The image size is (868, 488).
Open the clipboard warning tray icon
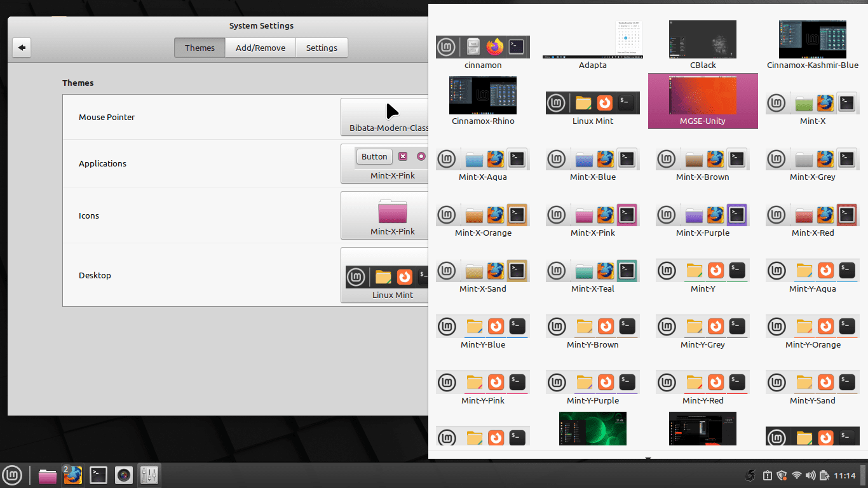click(767, 475)
